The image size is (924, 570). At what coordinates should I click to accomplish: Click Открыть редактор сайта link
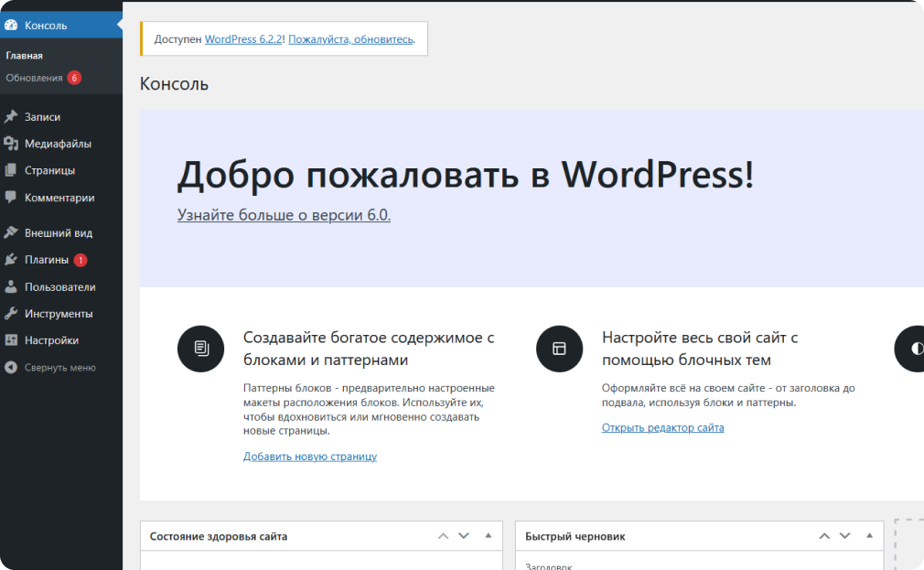pyautogui.click(x=662, y=427)
